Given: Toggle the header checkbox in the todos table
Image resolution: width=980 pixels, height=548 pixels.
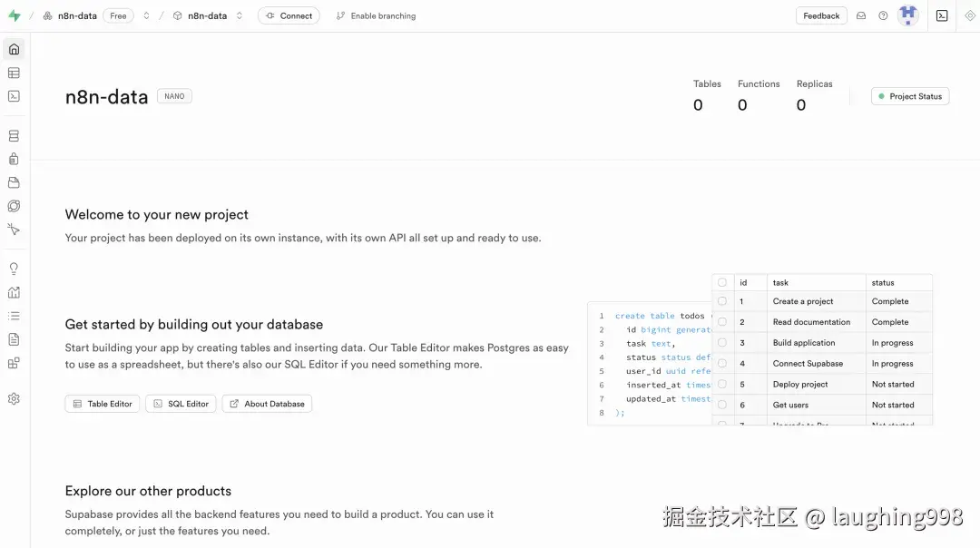Looking at the screenshot, I should (722, 281).
